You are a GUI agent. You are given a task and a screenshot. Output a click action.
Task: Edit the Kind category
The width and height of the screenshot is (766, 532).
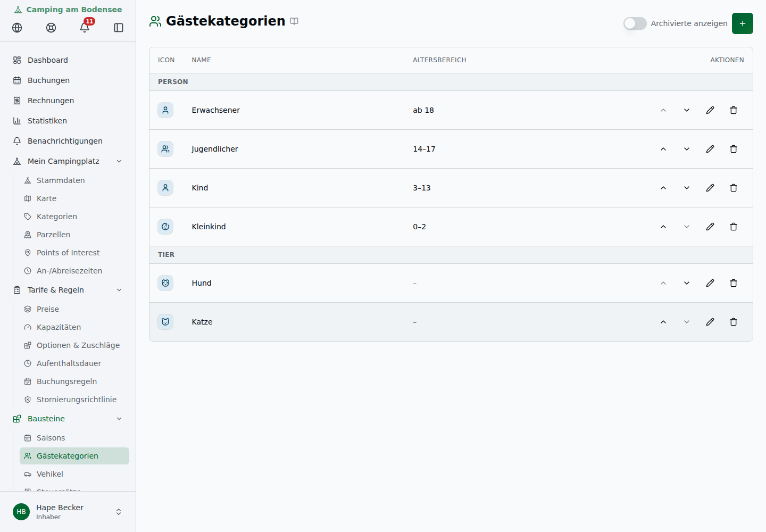coord(710,188)
